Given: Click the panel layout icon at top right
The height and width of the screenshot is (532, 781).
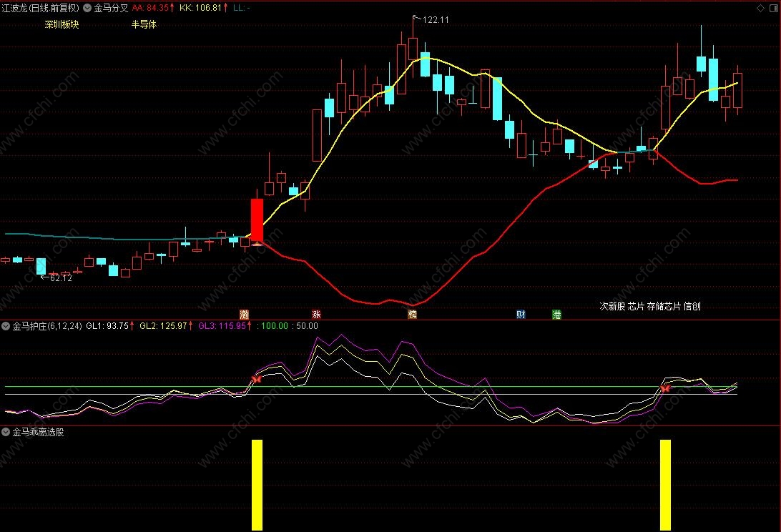Looking at the screenshot, I should 775,8.
